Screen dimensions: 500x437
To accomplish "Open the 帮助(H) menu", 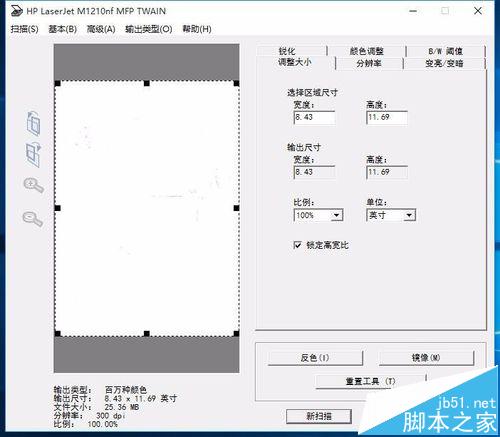I will (197, 29).
